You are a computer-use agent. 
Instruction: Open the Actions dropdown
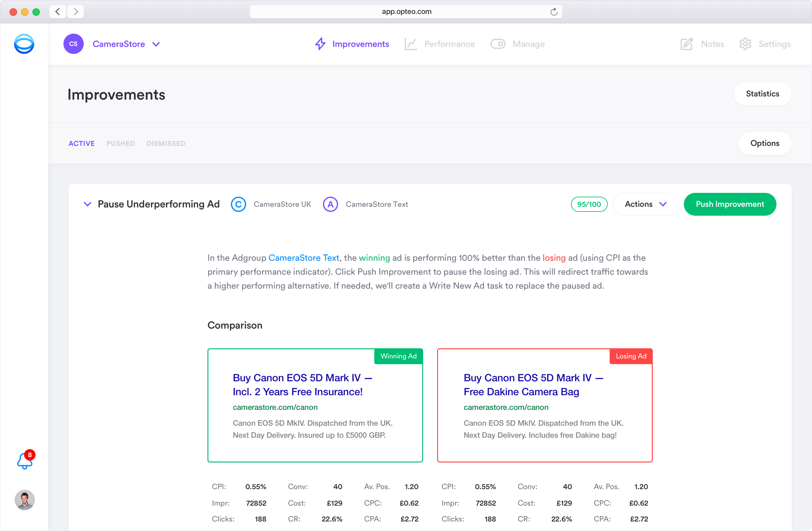645,204
